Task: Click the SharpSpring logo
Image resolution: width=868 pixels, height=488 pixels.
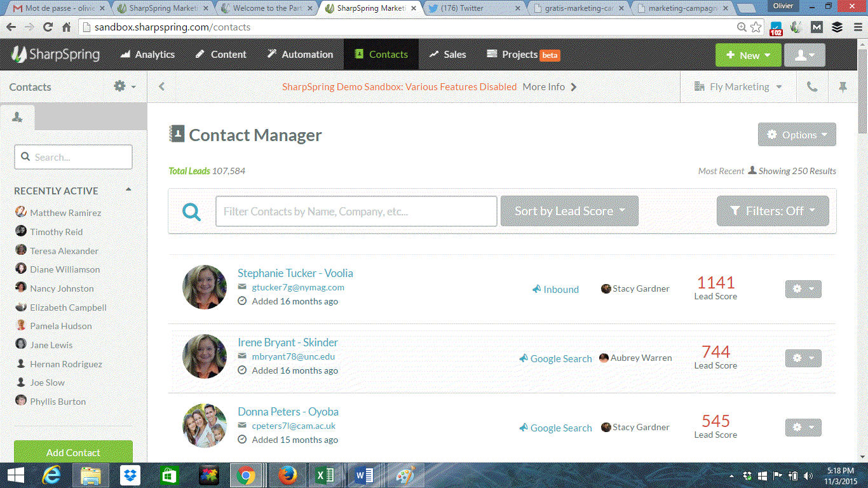Action: point(56,55)
